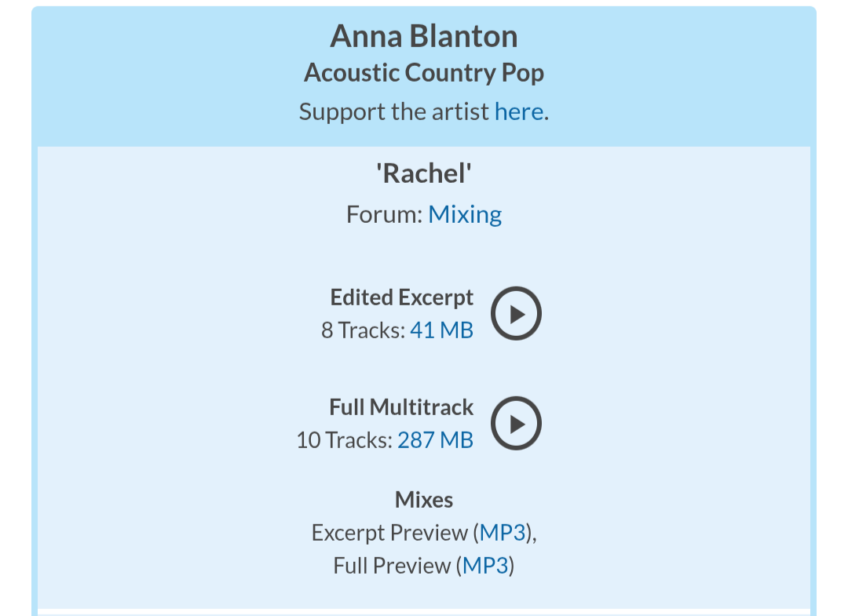Click the Mixes section heading
Image resolution: width=848 pixels, height=616 pixels.
click(x=424, y=500)
